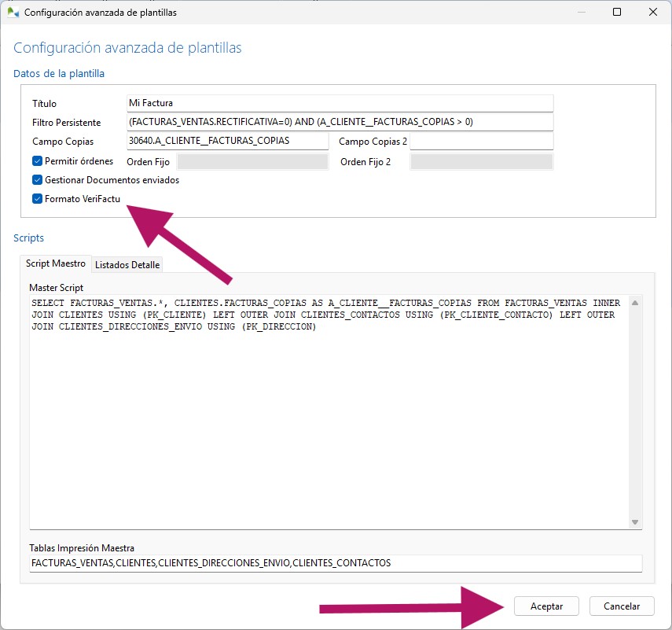Minimize the template configuration window
The image size is (672, 630).
[581, 13]
